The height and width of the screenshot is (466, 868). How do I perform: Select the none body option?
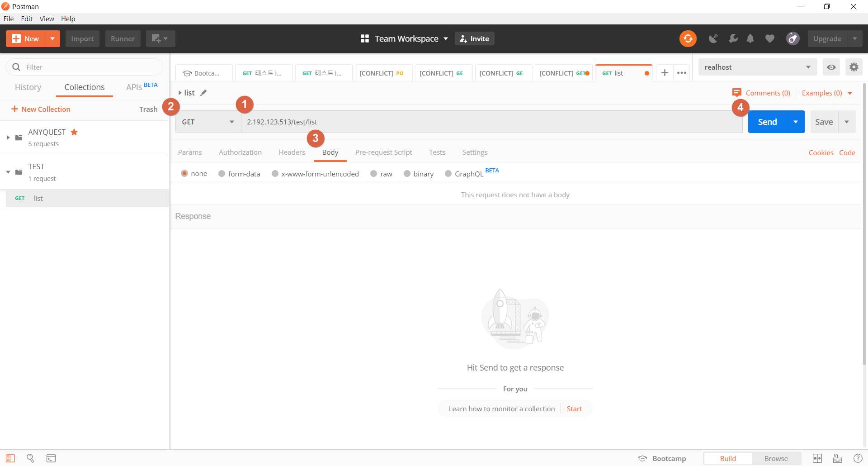184,173
